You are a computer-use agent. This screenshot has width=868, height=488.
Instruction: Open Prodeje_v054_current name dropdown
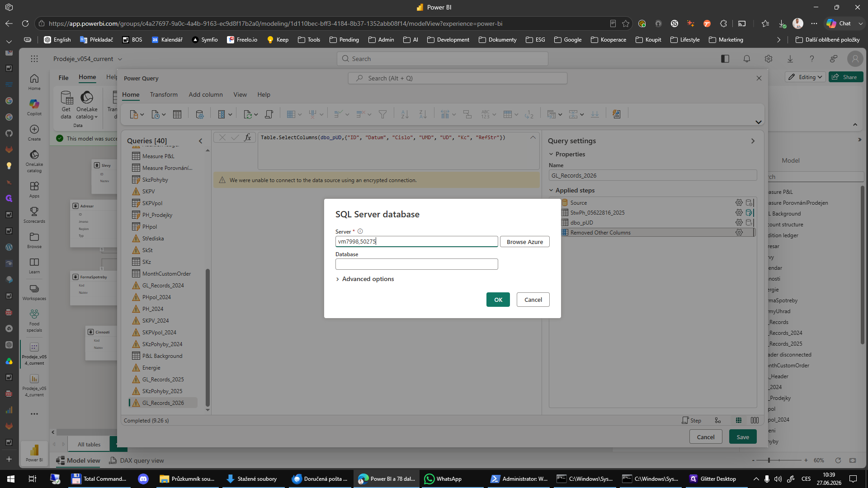120,59
